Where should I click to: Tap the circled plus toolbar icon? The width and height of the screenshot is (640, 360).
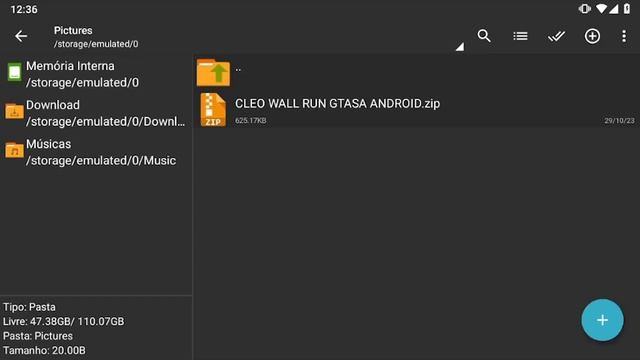click(x=592, y=36)
